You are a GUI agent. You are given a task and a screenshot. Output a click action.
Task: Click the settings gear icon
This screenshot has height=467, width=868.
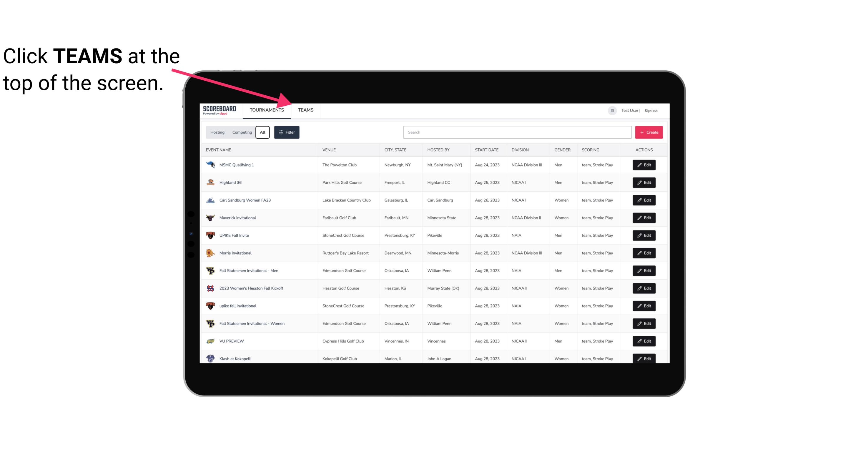[611, 110]
